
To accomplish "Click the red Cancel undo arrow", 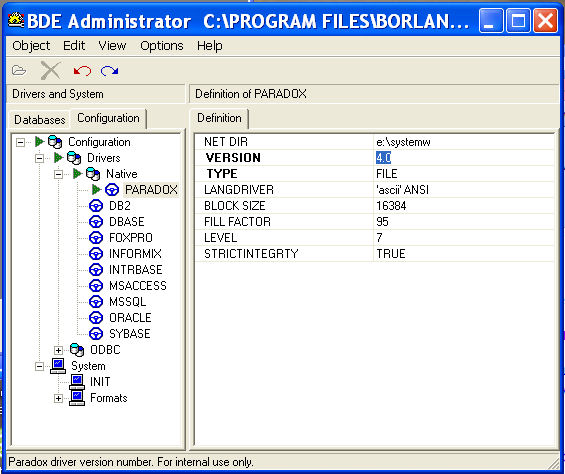I will (82, 71).
